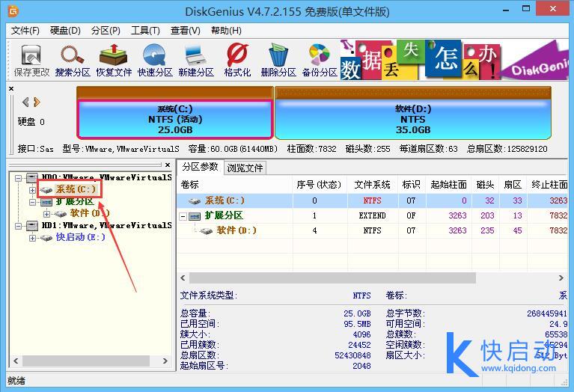Image resolution: width=574 pixels, height=392 pixels.
Task: Launch the Recover Files (恢复文件) tool
Action: pyautogui.click(x=114, y=61)
